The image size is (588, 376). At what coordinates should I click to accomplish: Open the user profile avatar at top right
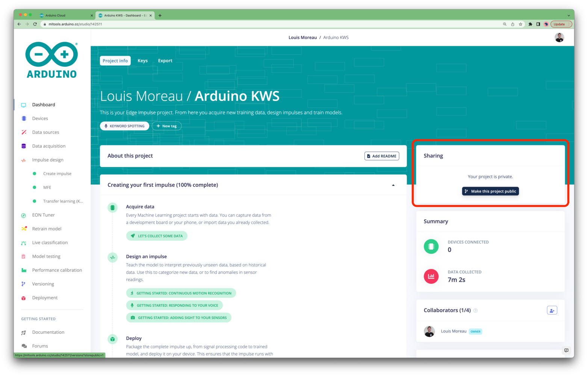[559, 38]
